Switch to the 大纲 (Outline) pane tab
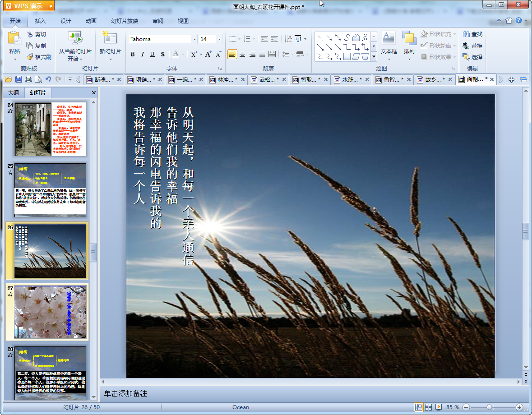532x415 pixels. coord(14,92)
